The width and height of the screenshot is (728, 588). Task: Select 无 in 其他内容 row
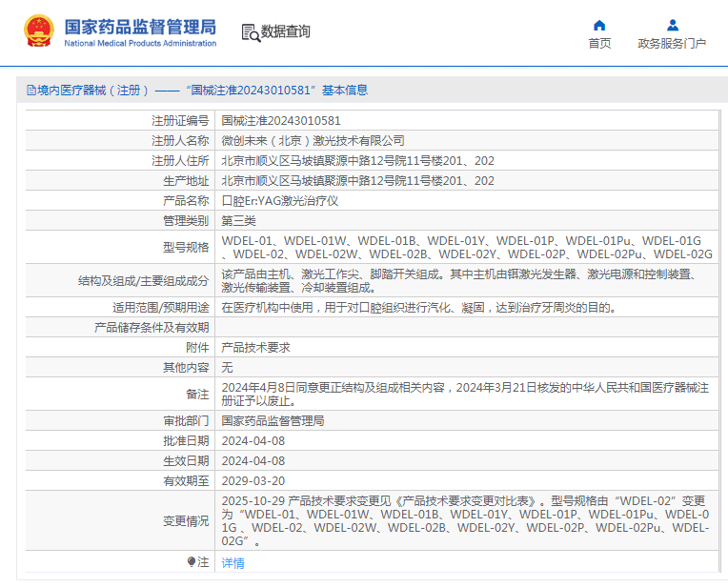click(x=227, y=368)
